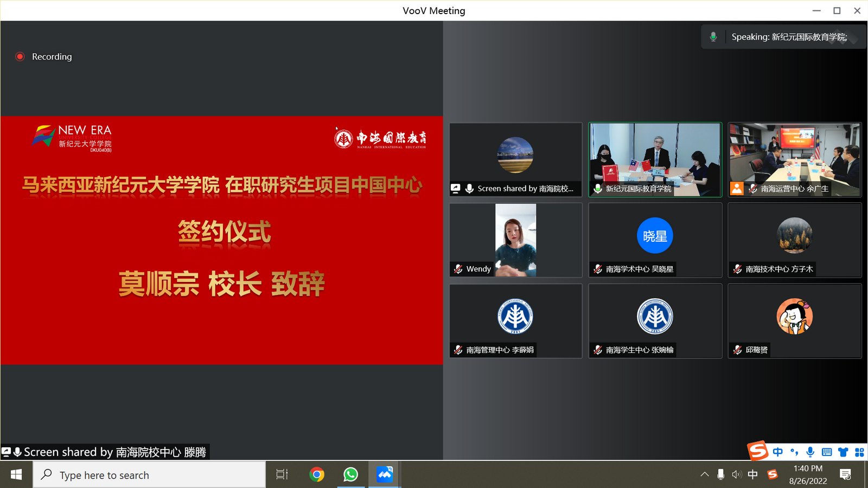Click muted microphone icon of 南海学术中心 吴晓星
Image resolution: width=868 pixels, height=488 pixels.
598,269
